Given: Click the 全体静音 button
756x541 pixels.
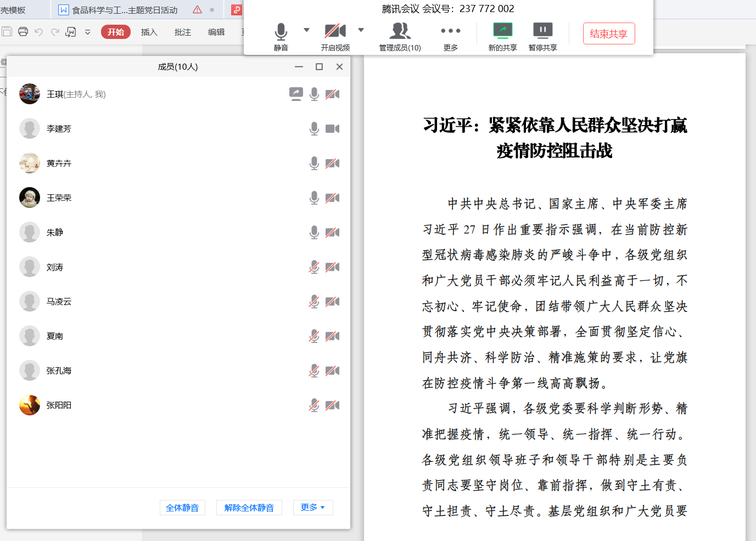Looking at the screenshot, I should point(182,508).
